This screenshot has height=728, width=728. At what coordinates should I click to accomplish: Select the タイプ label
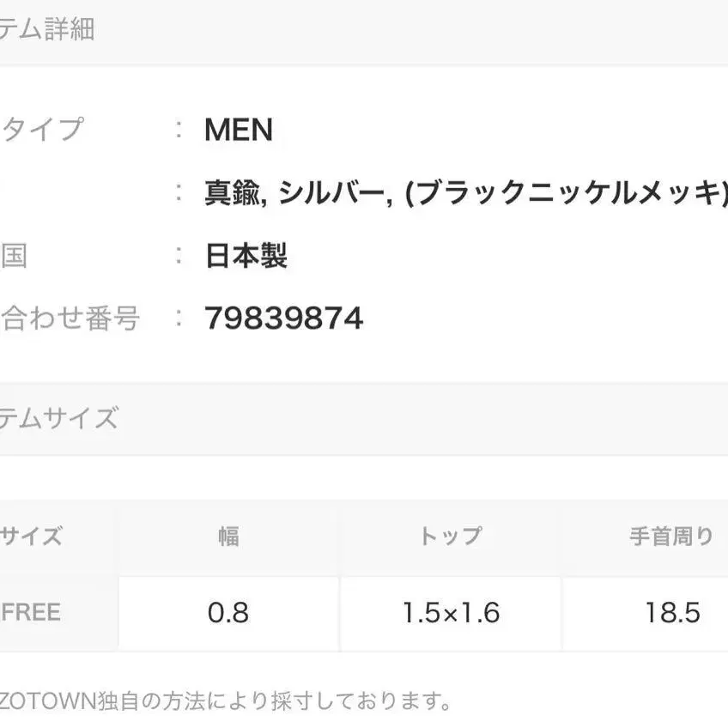43,130
